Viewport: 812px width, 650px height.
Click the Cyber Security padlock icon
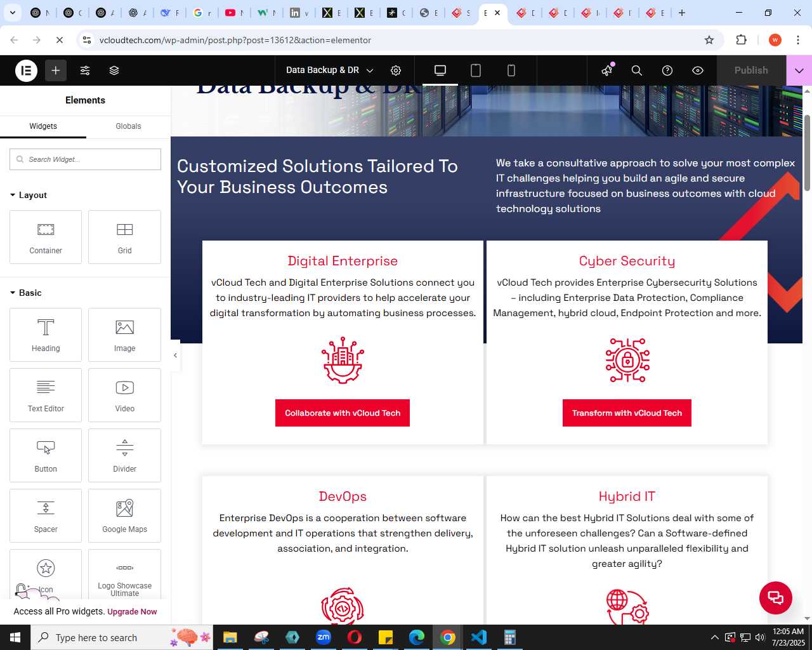(627, 361)
